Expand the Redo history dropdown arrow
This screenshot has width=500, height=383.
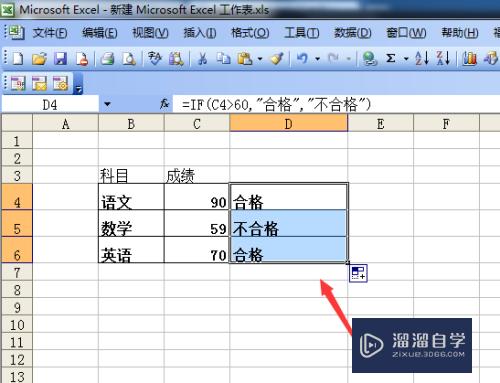349,59
